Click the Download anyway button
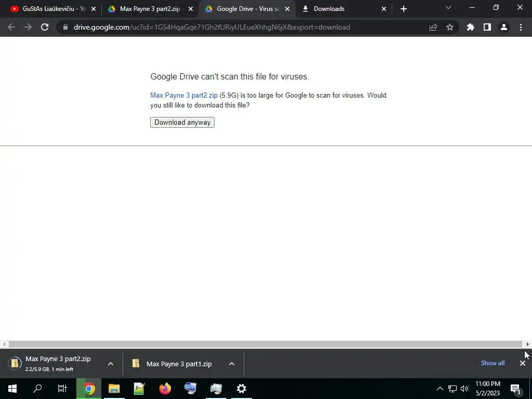The height and width of the screenshot is (399, 532). click(x=182, y=122)
